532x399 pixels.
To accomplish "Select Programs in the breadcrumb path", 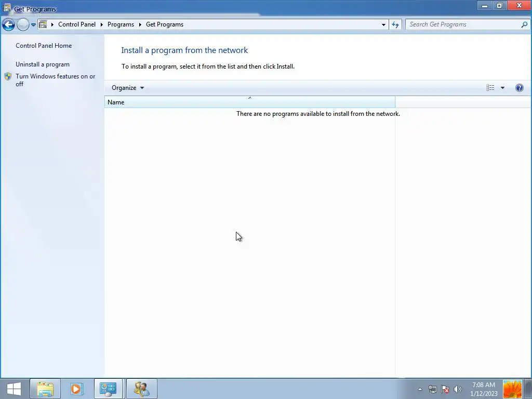I will click(121, 24).
